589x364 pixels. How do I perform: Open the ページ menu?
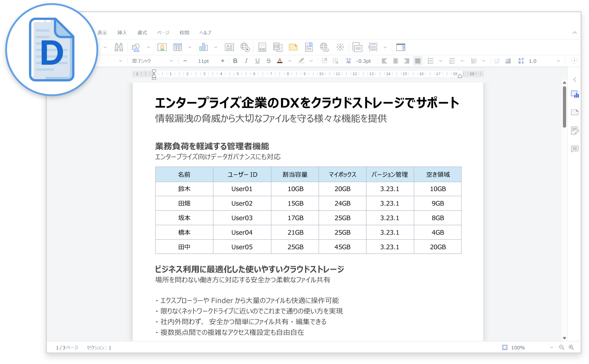163,33
